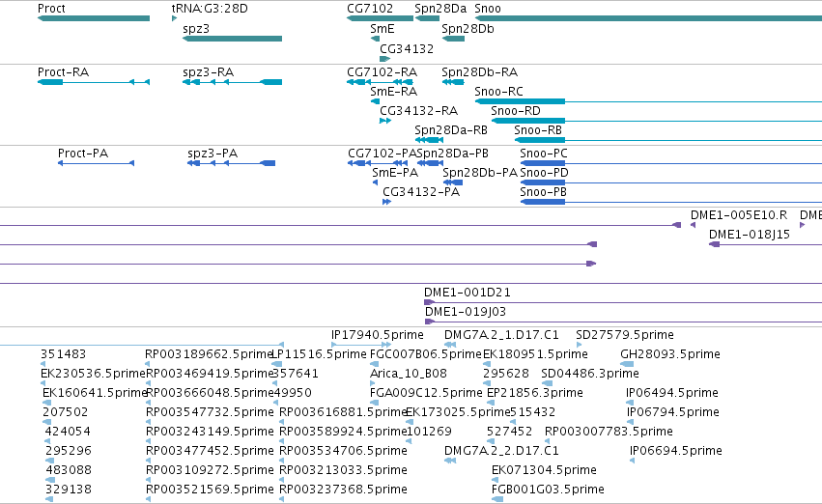Viewport: 822px width, 504px height.
Task: Click the DME1-001D21 clone label
Action: [468, 292]
